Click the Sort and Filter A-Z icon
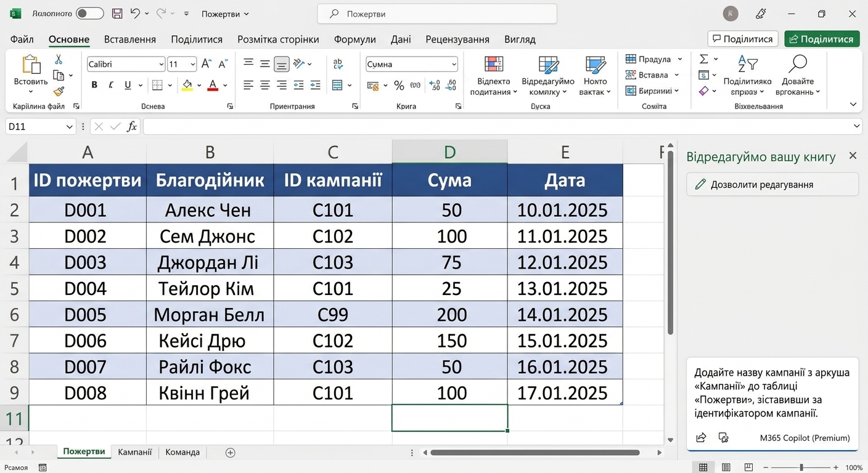 tap(747, 63)
